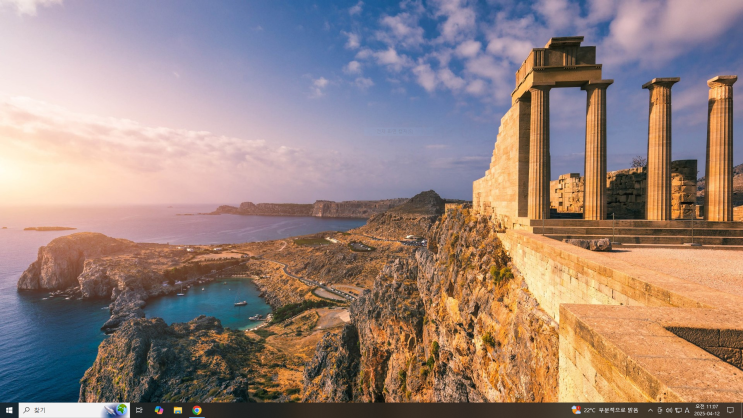743x418 pixels.
Task: Open the Windows Start menu
Action: (x=8, y=410)
